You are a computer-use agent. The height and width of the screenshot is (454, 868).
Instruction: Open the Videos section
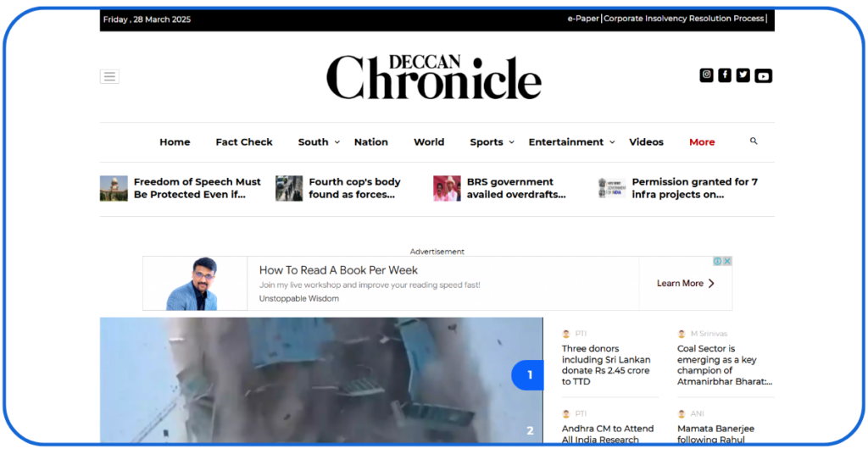646,142
